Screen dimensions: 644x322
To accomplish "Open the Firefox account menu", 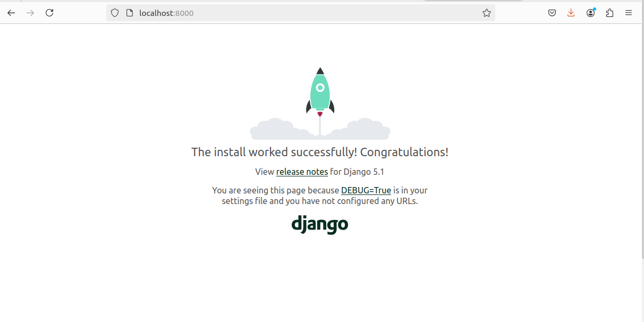I will click(590, 13).
